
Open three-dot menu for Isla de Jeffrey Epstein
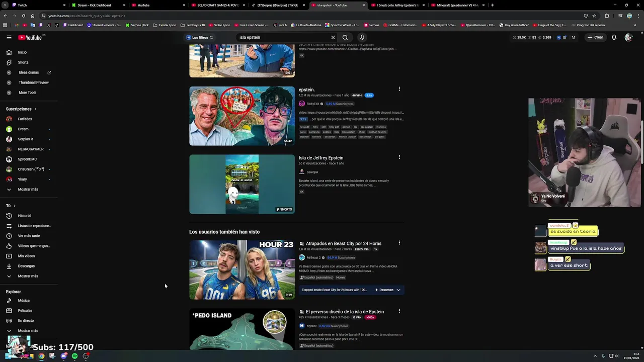click(x=399, y=157)
